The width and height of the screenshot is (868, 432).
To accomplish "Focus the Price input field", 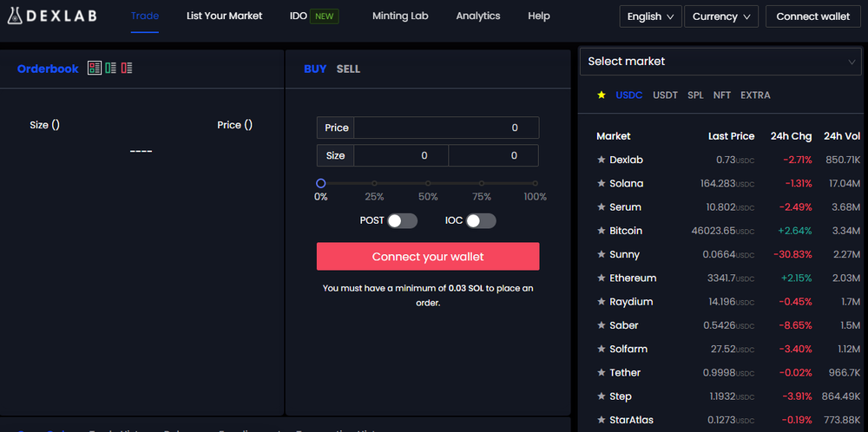I will click(x=446, y=128).
